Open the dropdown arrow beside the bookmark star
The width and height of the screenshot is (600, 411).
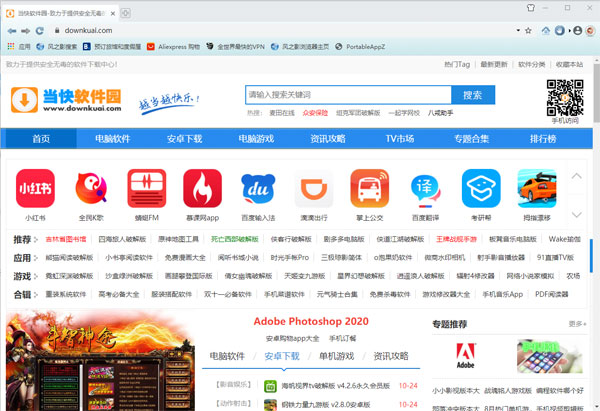click(x=518, y=30)
